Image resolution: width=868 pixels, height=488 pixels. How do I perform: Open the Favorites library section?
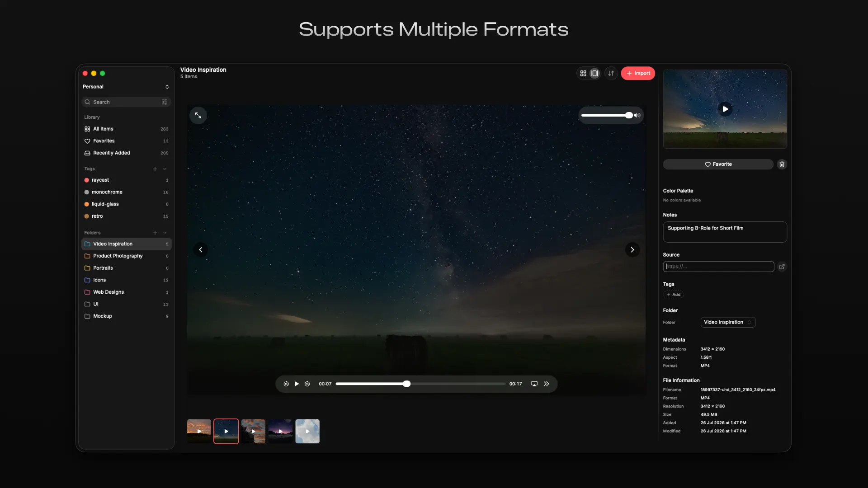coord(126,141)
